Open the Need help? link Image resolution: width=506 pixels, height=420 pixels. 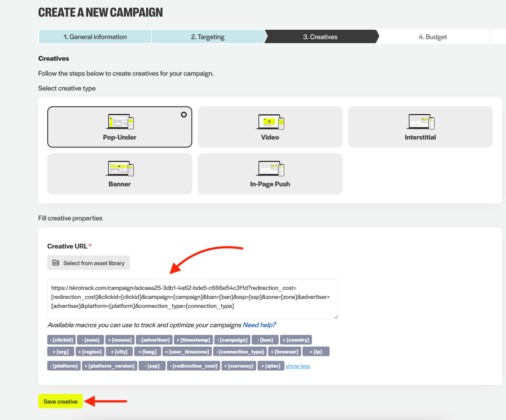click(x=259, y=325)
